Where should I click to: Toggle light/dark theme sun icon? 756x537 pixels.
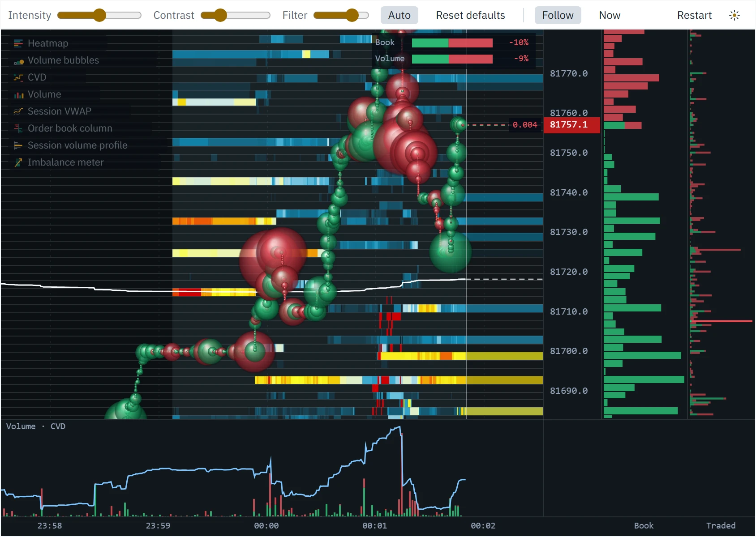click(734, 15)
